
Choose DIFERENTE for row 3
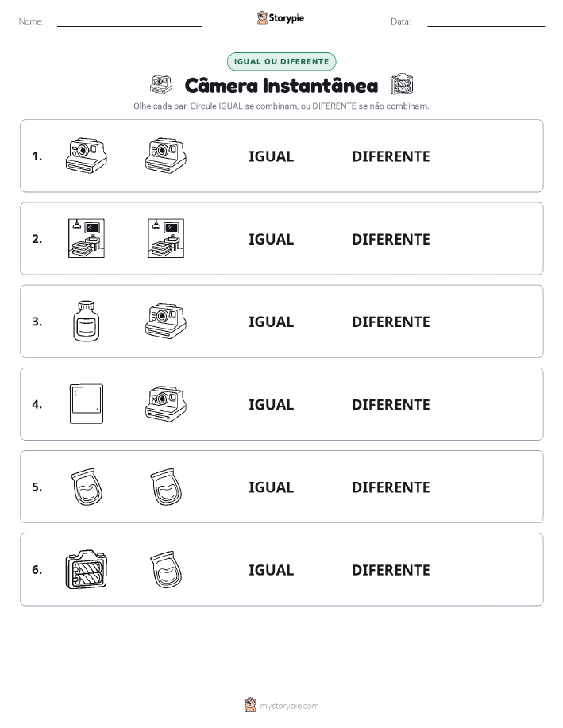pyautogui.click(x=391, y=322)
